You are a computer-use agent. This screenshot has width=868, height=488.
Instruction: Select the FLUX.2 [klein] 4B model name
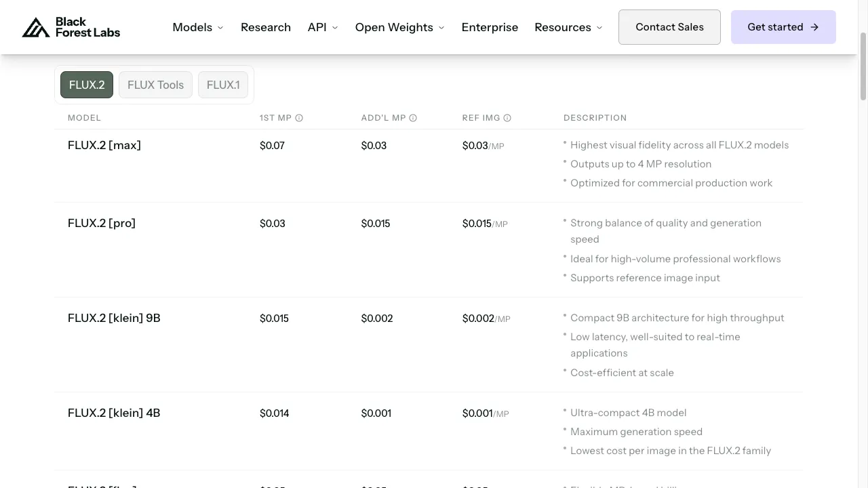point(114,413)
